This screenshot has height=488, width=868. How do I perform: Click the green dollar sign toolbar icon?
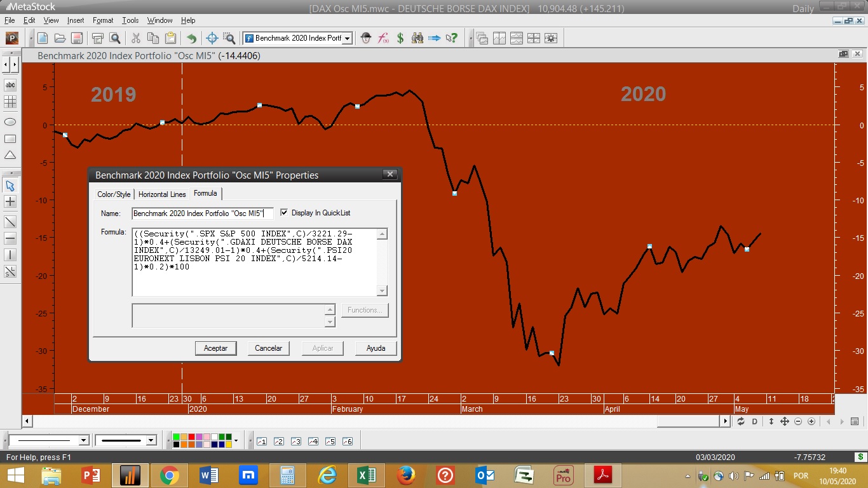coord(400,38)
